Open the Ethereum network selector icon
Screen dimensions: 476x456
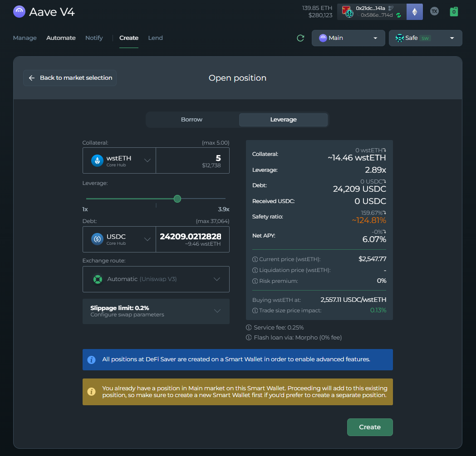[x=414, y=12]
